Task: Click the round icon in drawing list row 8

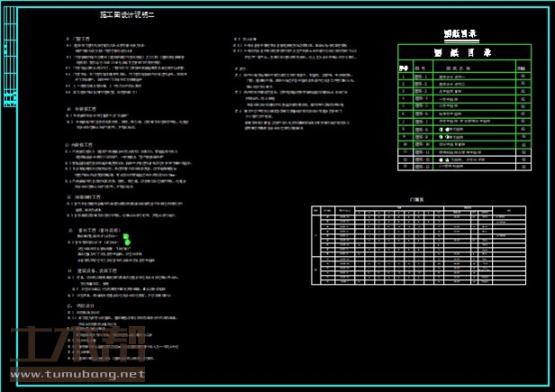Action: coord(441,129)
